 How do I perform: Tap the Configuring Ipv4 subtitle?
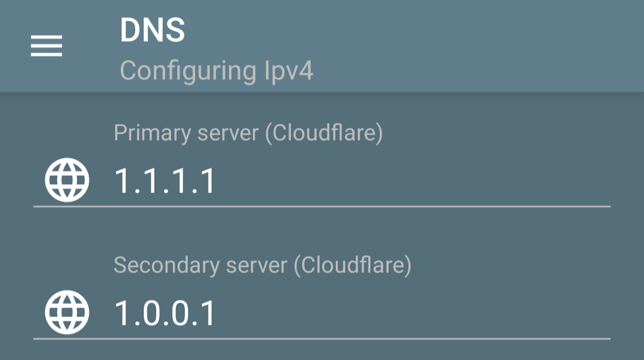tap(216, 71)
